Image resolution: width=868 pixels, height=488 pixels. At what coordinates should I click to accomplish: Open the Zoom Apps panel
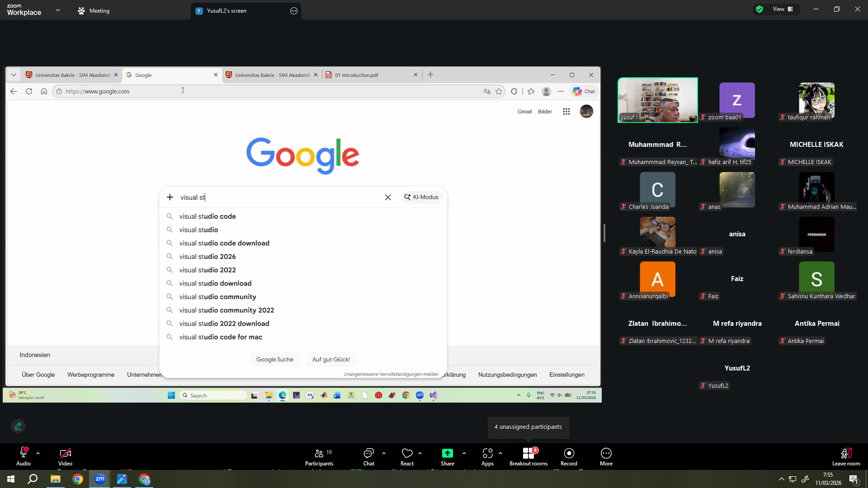487,456
